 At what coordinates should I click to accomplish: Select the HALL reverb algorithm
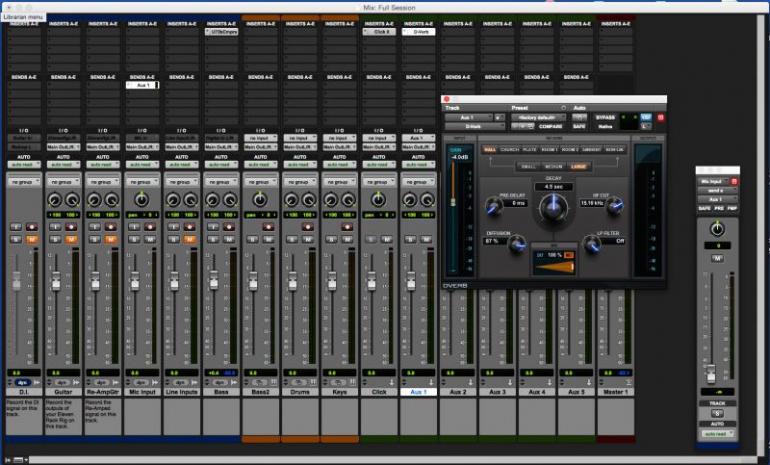(x=490, y=149)
